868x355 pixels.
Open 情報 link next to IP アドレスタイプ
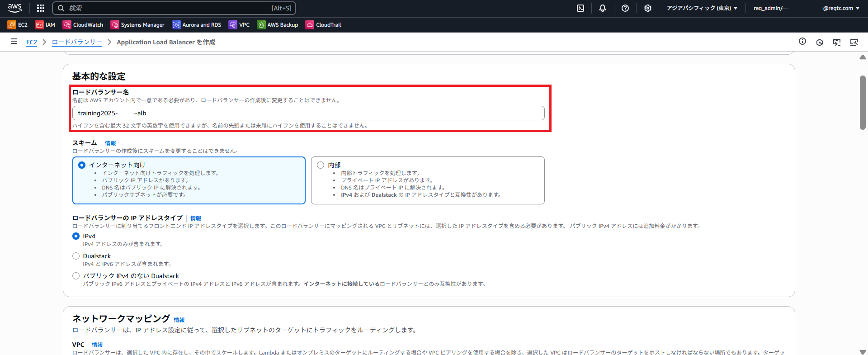(x=196, y=218)
